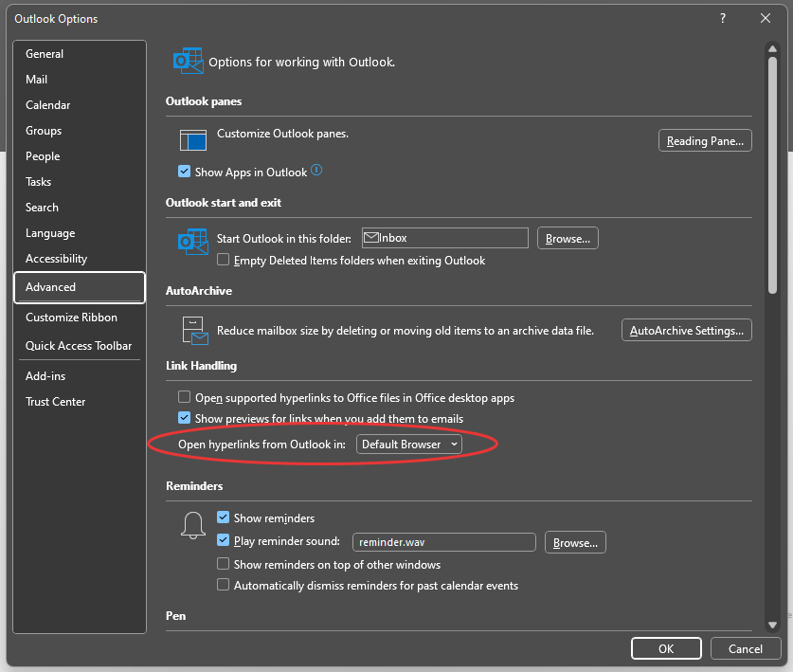The image size is (793, 672).
Task: Close the Outlook Options dialog
Action: click(x=766, y=18)
